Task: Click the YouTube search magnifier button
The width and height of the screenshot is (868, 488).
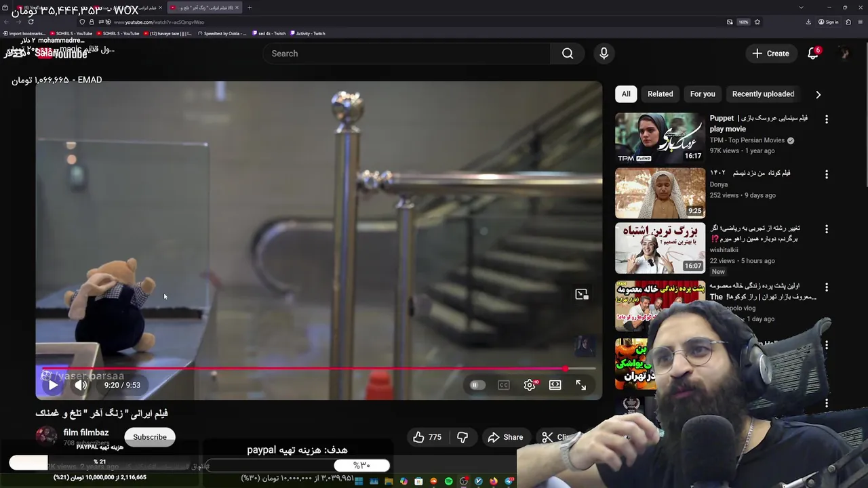Action: 568,54
